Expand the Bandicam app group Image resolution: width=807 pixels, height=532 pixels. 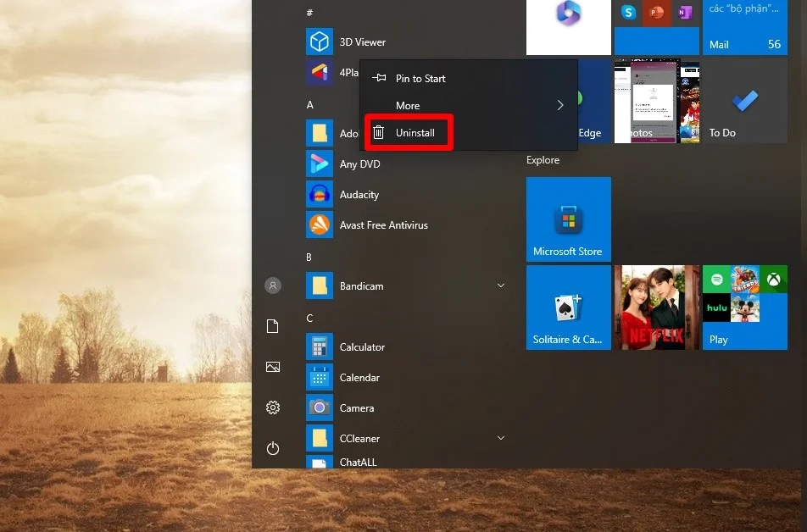(501, 285)
